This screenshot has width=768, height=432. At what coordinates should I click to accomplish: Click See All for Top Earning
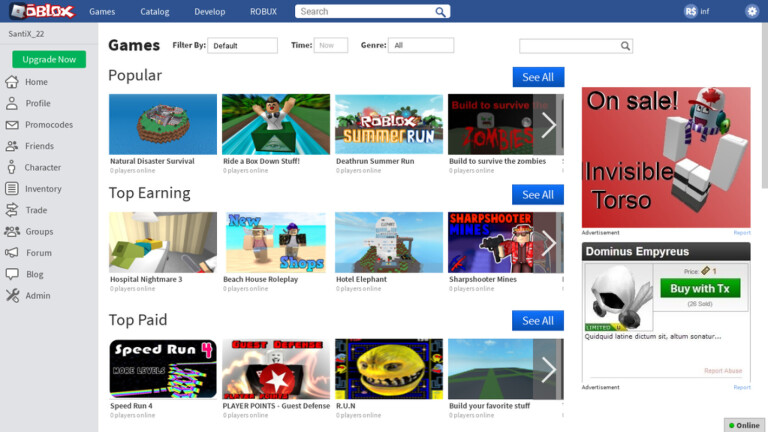click(538, 194)
